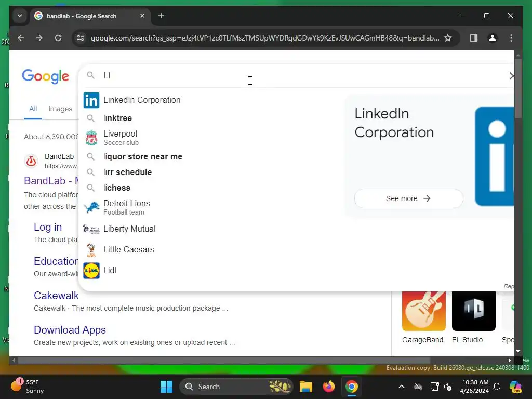Click the taskbar Search box

236,387
